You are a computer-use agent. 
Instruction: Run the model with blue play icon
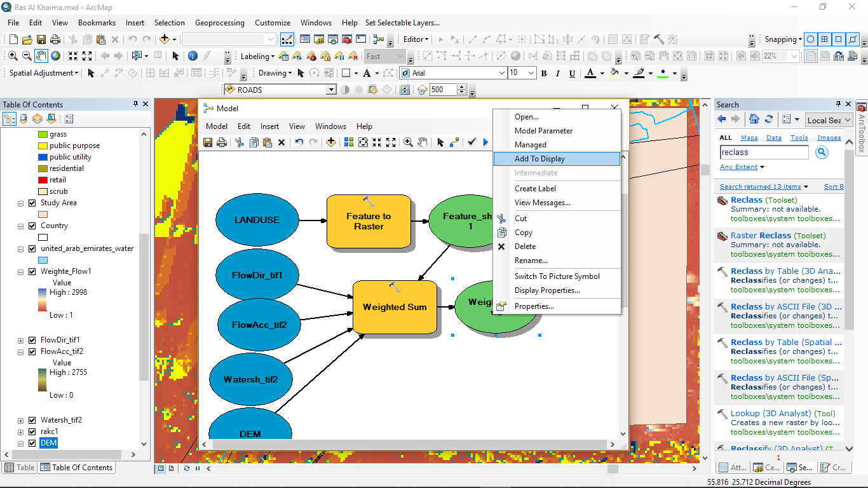coord(485,142)
